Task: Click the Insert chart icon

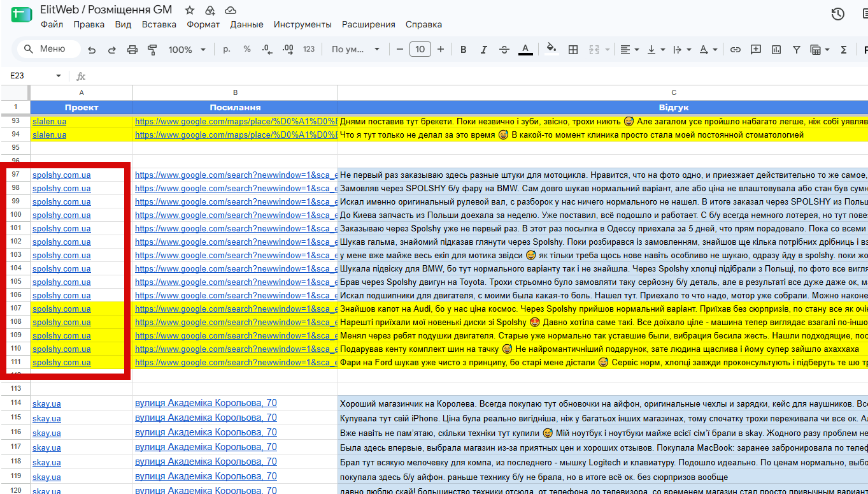Action: (x=776, y=50)
